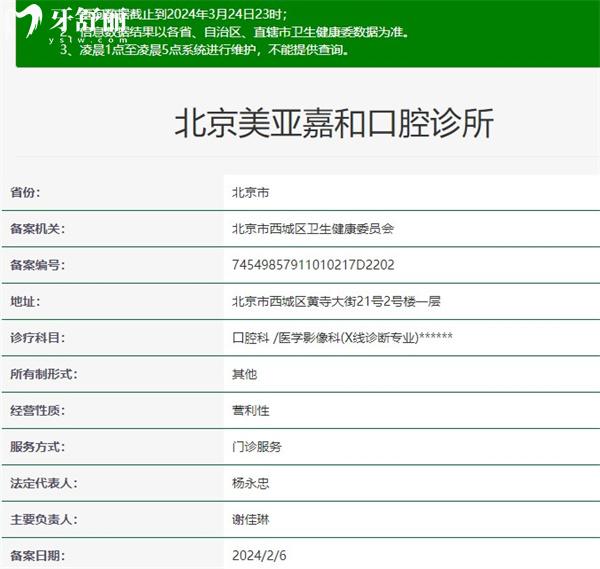This screenshot has width=600, height=569.
Task: Select the 所有制形式 label
Action: click(x=43, y=374)
